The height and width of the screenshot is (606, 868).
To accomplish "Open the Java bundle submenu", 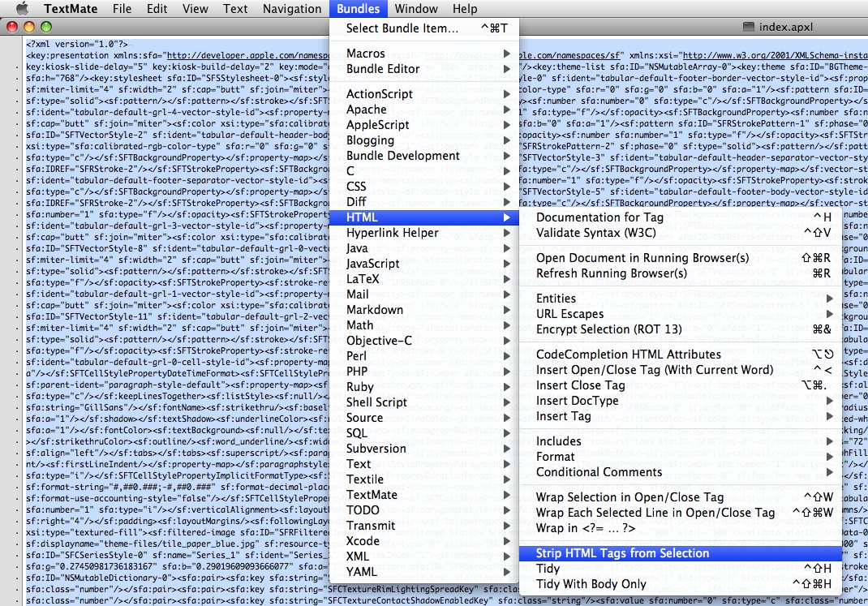I will click(424, 248).
